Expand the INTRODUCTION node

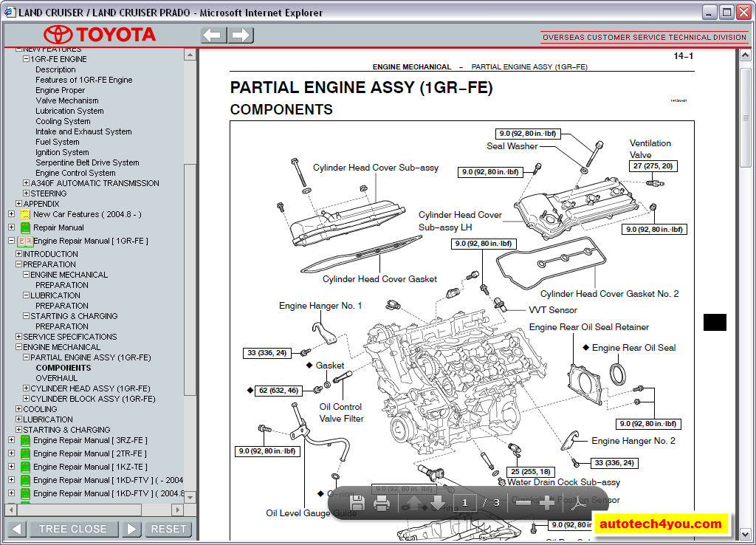click(18, 254)
